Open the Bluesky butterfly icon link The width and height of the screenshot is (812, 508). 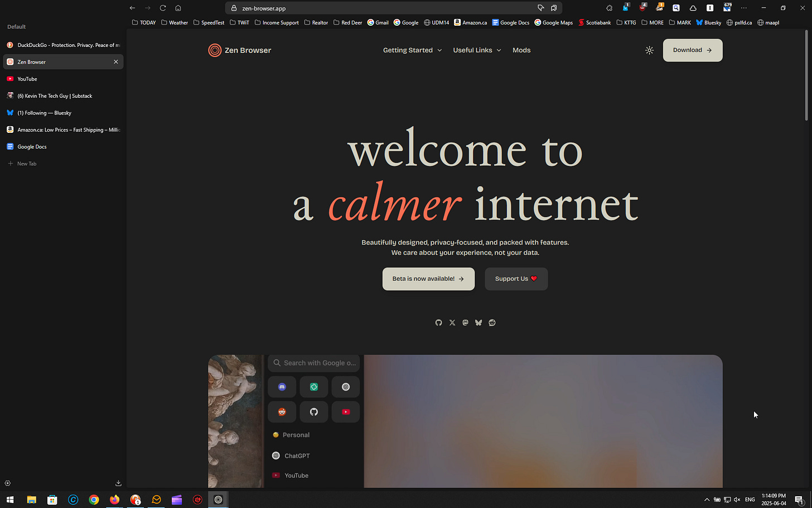[x=478, y=323]
